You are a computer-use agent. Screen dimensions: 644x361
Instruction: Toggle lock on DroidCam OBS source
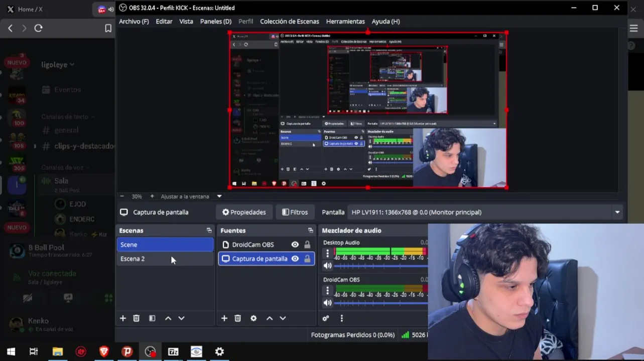pos(307,245)
